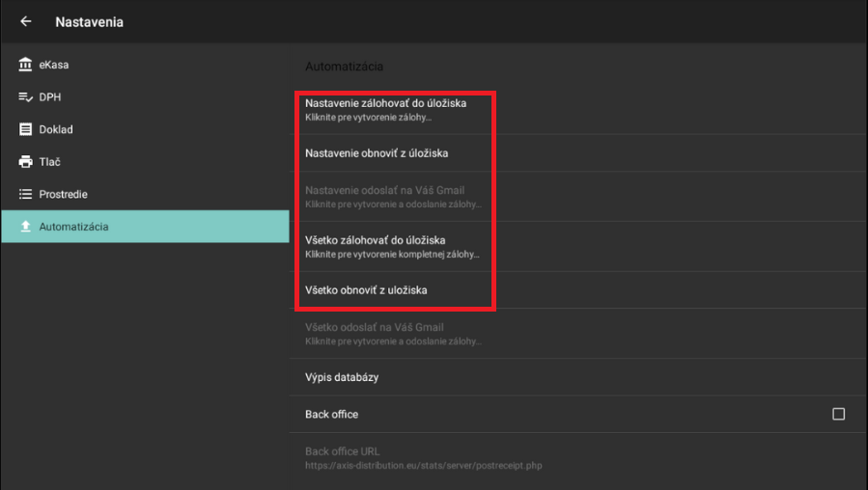Click the DPH checklist icon

pyautogui.click(x=25, y=97)
